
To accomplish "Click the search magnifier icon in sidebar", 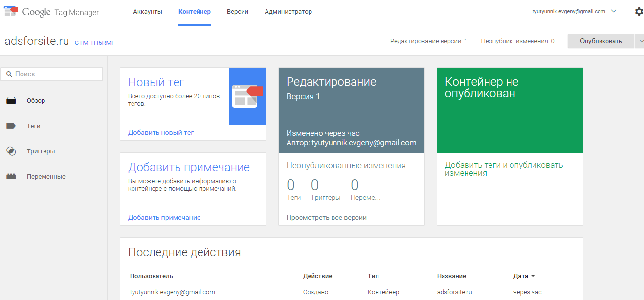I will pyautogui.click(x=10, y=73).
